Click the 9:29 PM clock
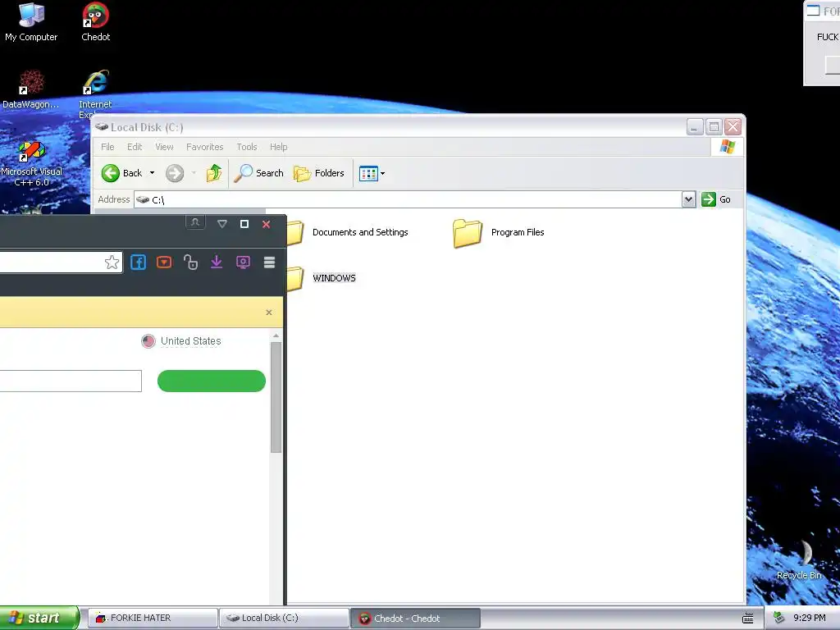 tap(810, 618)
